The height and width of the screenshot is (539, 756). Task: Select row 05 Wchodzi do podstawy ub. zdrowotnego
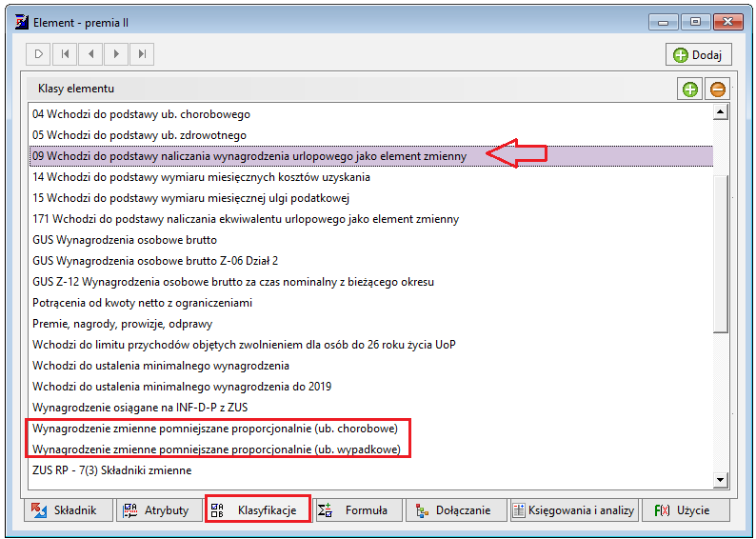coord(370,135)
